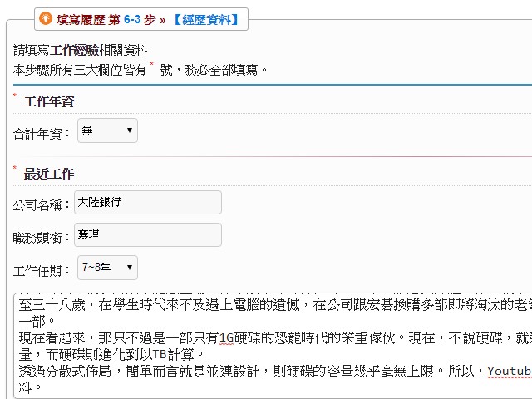Image resolution: width=532 pixels, height=399 pixels.
Task: Select the 工作年資 section heading
Action: click(x=49, y=101)
